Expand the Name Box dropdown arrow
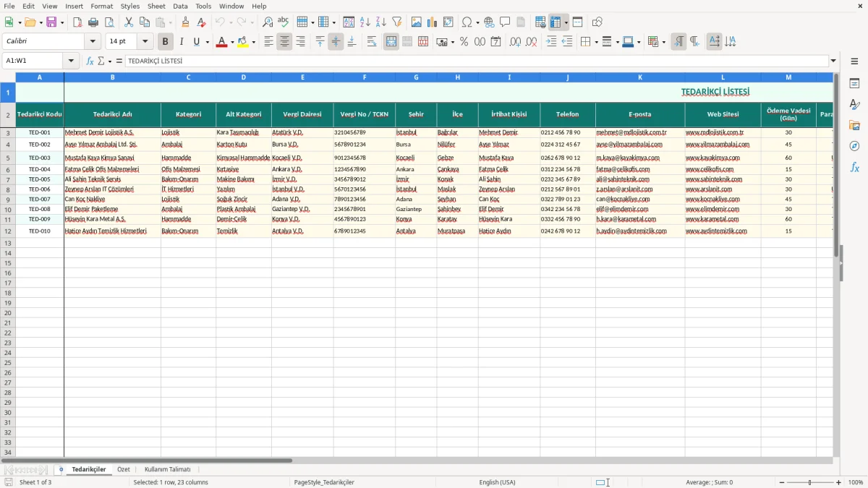868x488 pixels. click(71, 61)
